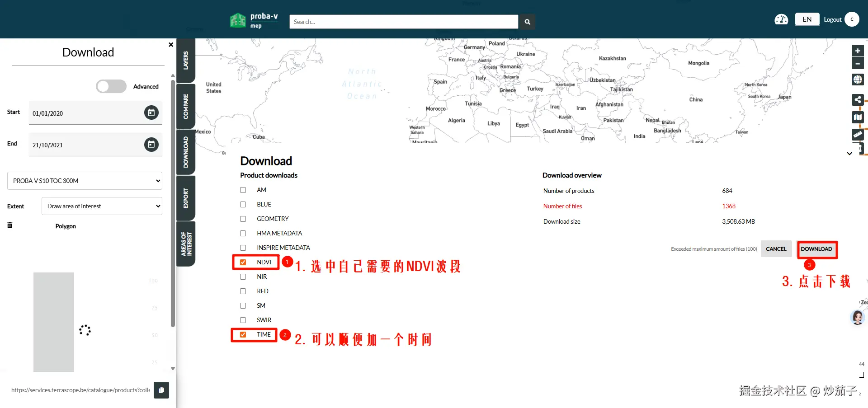Image resolution: width=868 pixels, height=408 pixels.
Task: Uncheck the TIME product checkbox
Action: pos(243,335)
